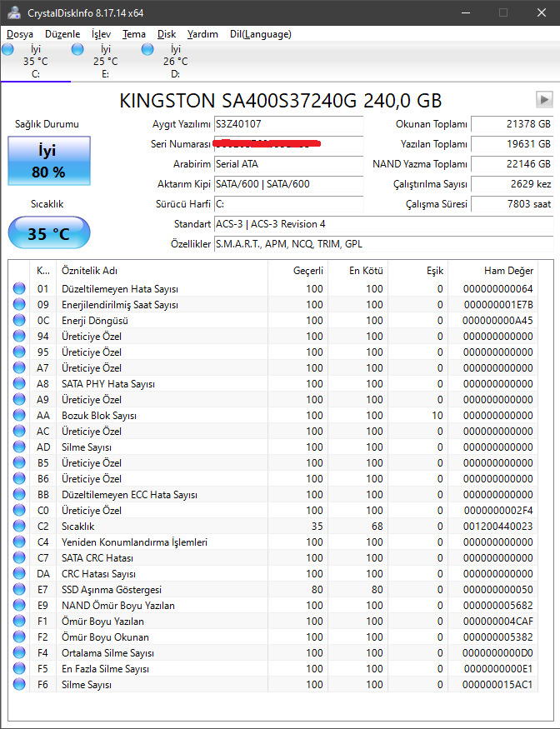Click the Çalıştırılma Sayısı value 2629 kez
The height and width of the screenshot is (729, 560).
[512, 184]
